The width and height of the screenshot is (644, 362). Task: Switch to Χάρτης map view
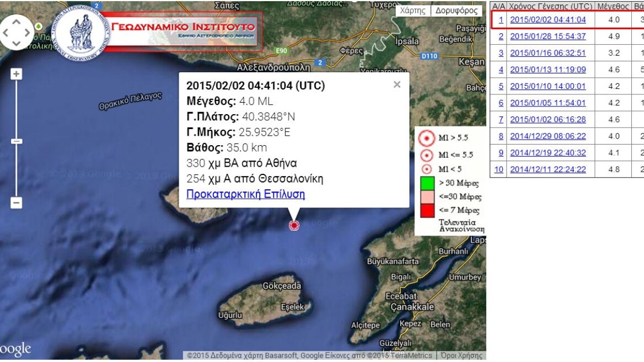pyautogui.click(x=412, y=10)
